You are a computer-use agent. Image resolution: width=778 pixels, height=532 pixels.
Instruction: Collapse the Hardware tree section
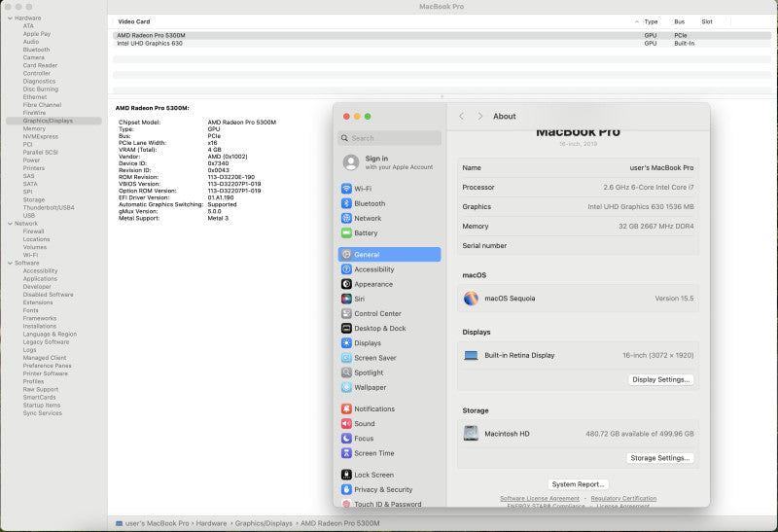(10, 18)
